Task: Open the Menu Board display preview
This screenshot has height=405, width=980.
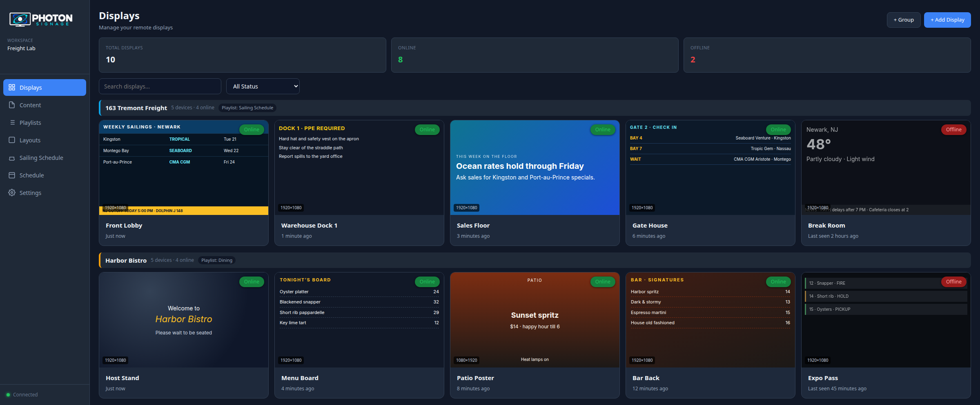Action: [x=359, y=320]
